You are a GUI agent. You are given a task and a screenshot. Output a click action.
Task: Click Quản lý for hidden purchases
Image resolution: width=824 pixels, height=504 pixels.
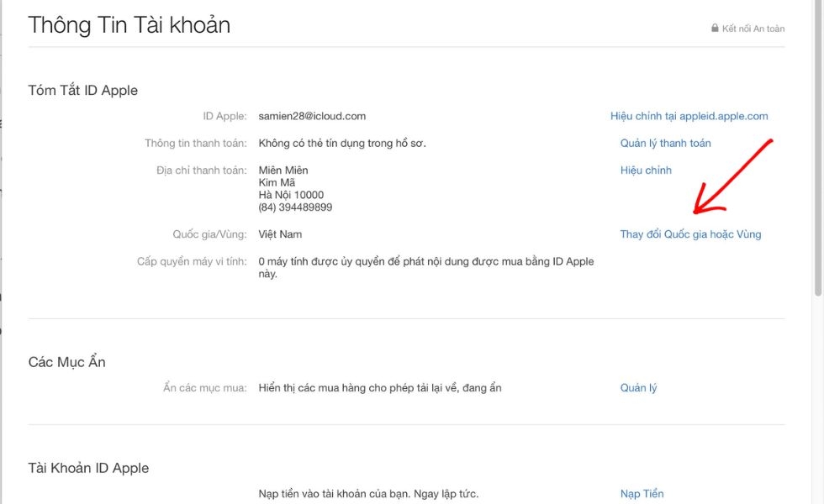638,388
